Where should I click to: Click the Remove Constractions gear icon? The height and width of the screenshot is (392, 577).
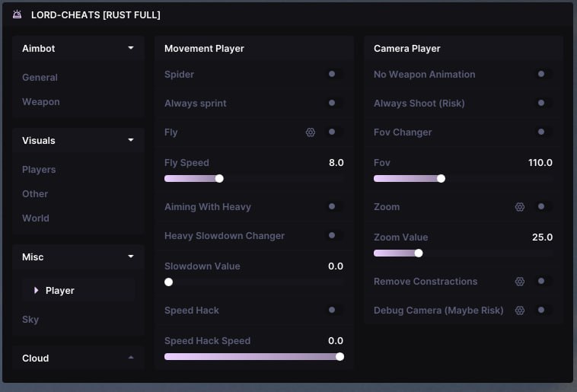(520, 282)
